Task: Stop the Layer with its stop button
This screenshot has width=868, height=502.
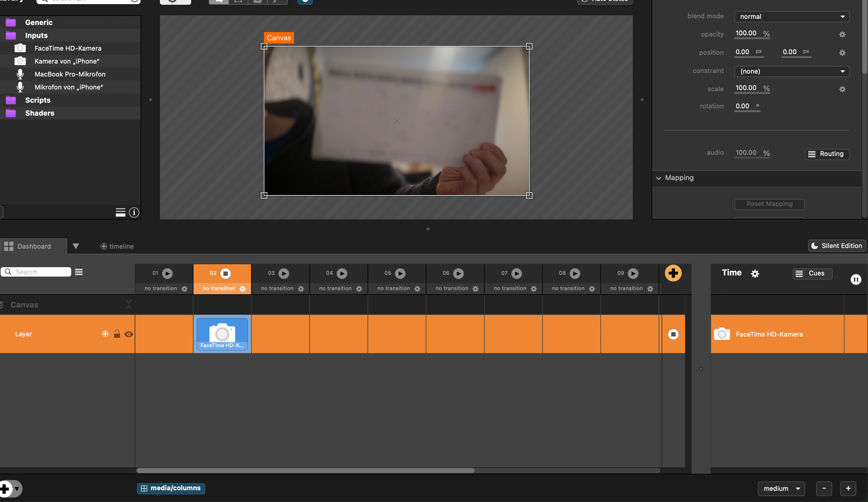Action: pos(673,334)
